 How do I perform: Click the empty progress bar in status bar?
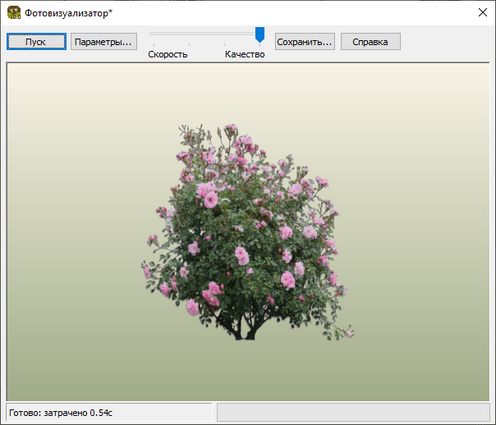pos(353,413)
